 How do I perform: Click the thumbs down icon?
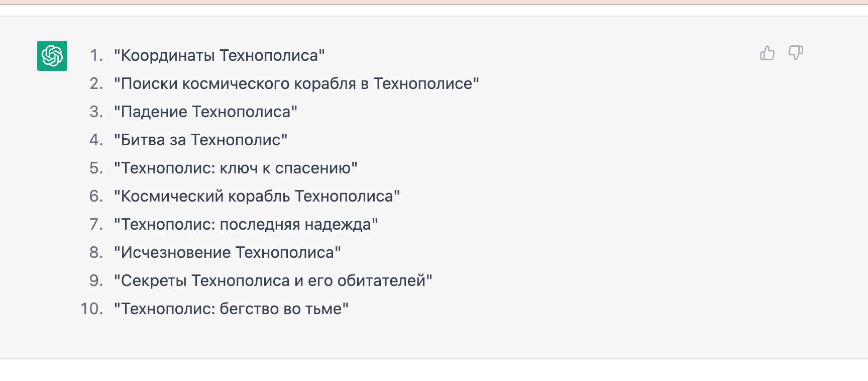796,53
